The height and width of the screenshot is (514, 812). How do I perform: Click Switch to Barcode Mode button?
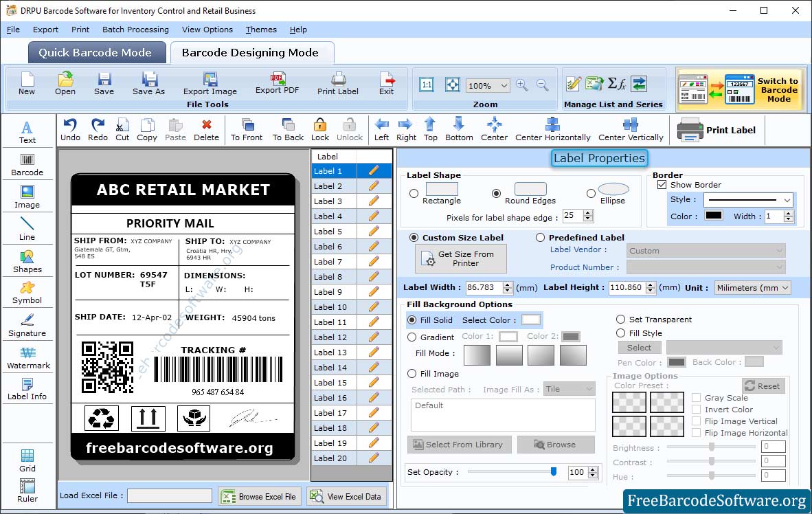tap(741, 89)
